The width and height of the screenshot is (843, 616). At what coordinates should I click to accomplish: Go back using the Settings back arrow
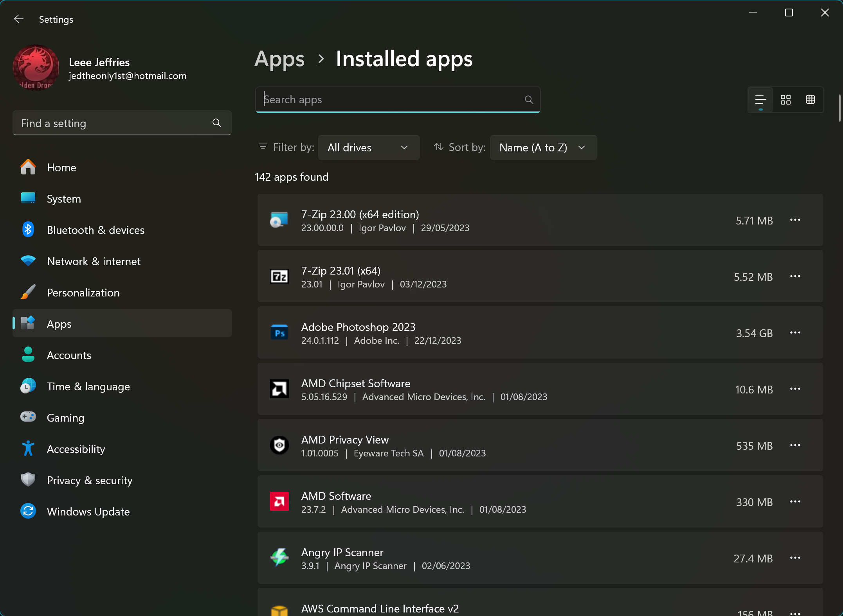pyautogui.click(x=18, y=19)
